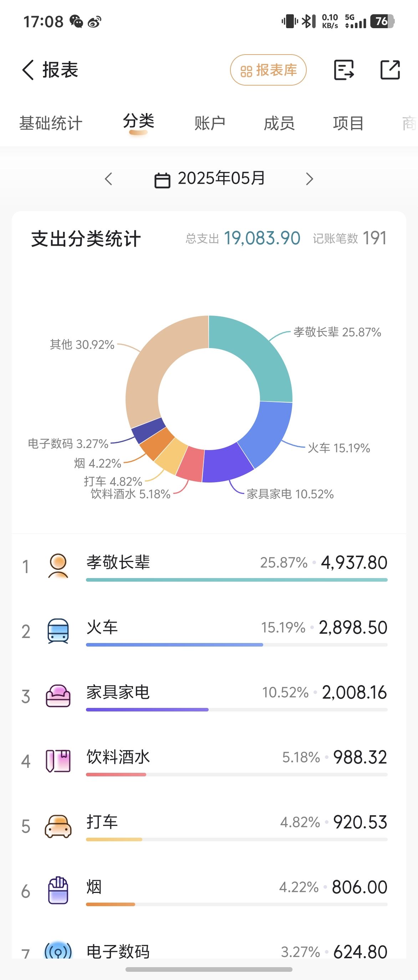Tap the 火车 train icon

(x=58, y=631)
